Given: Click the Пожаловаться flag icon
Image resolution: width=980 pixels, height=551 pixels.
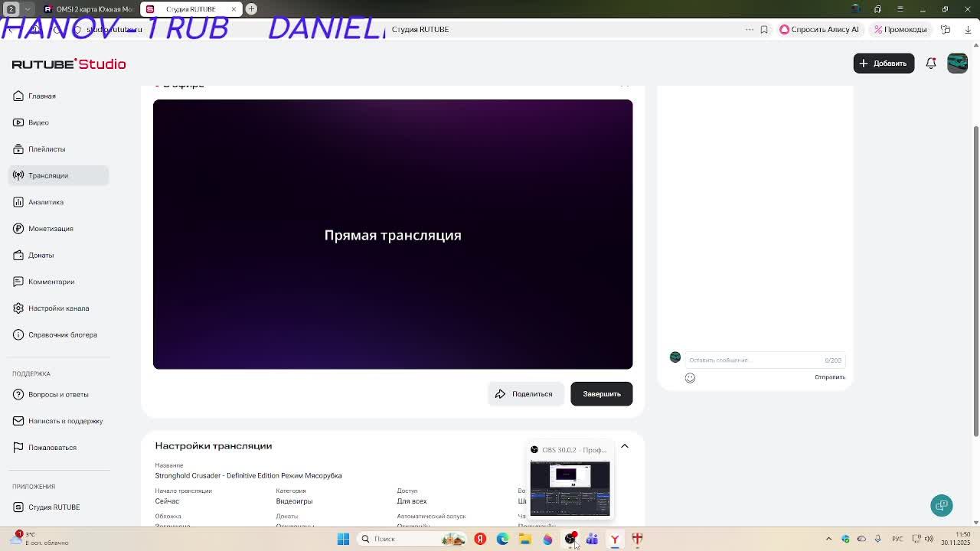Looking at the screenshot, I should [18, 447].
